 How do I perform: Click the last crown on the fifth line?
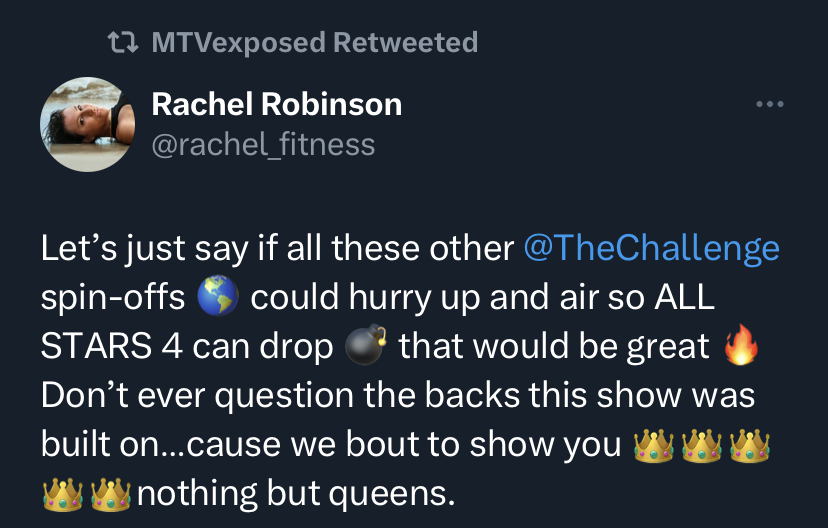coord(749,446)
